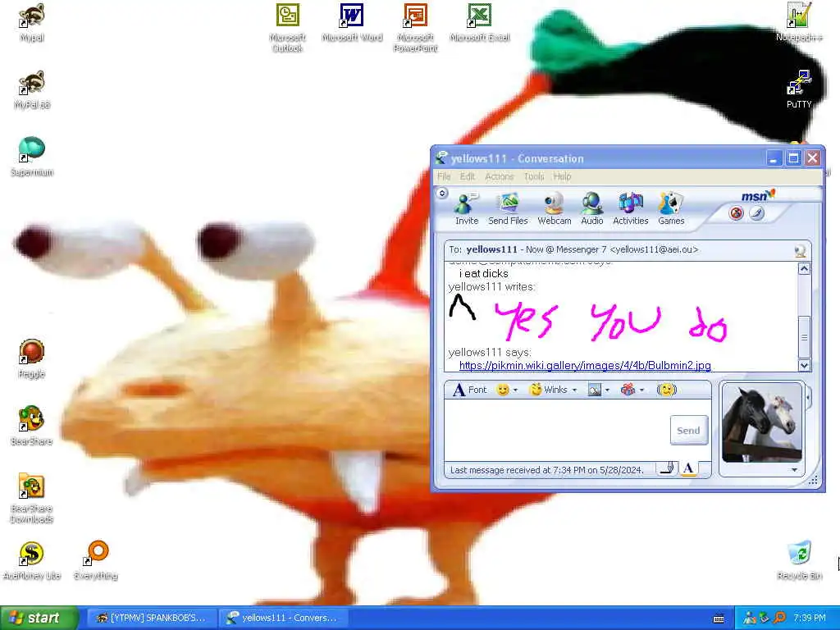
Task: Select the BearShare Downloads folder icon
Action: (x=32, y=498)
